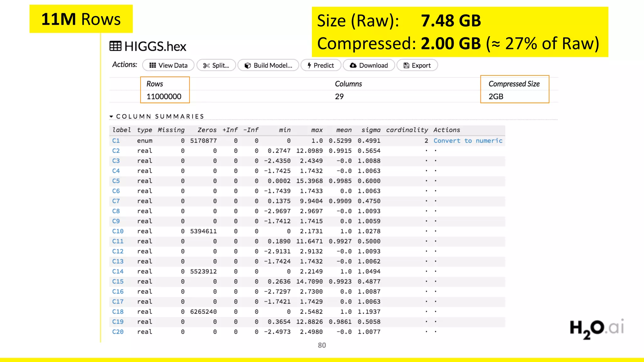The height and width of the screenshot is (362, 644).
Task: Click the Split... button
Action: [x=216, y=65]
